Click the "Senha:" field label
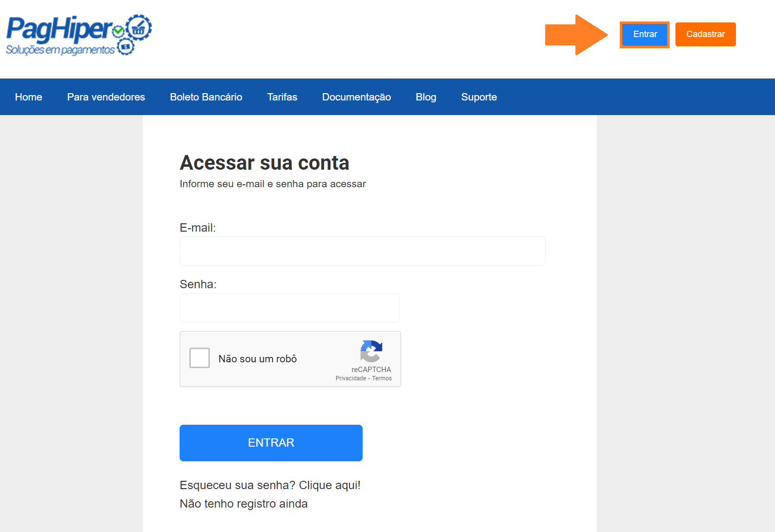The width and height of the screenshot is (775, 532). click(198, 284)
